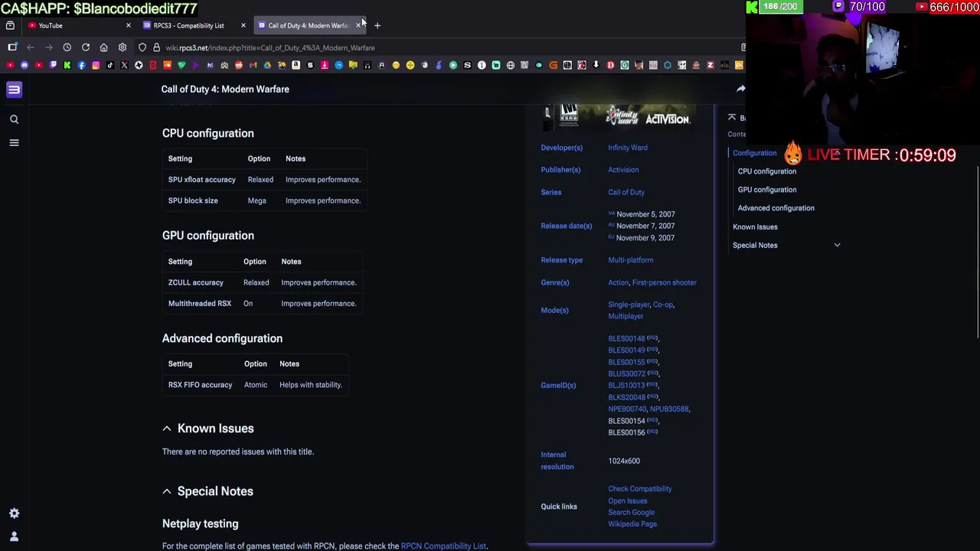This screenshot has width=980, height=551.
Task: Click the share arrow icon in page header
Action: pyautogui.click(x=740, y=89)
